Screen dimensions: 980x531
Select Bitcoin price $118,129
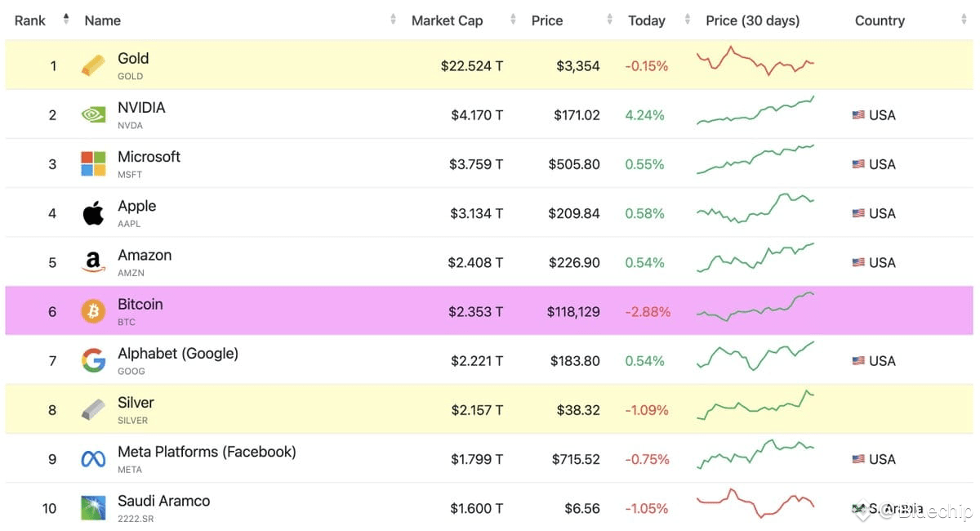click(573, 311)
